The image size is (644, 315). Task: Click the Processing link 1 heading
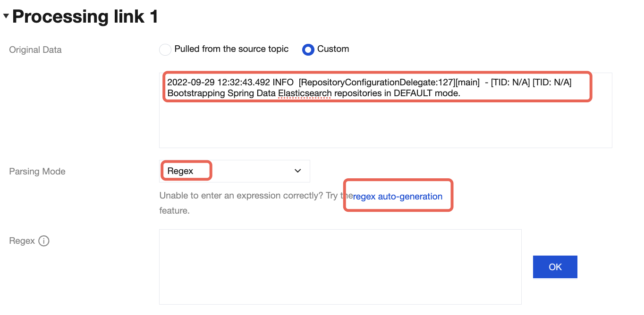pyautogui.click(x=85, y=17)
